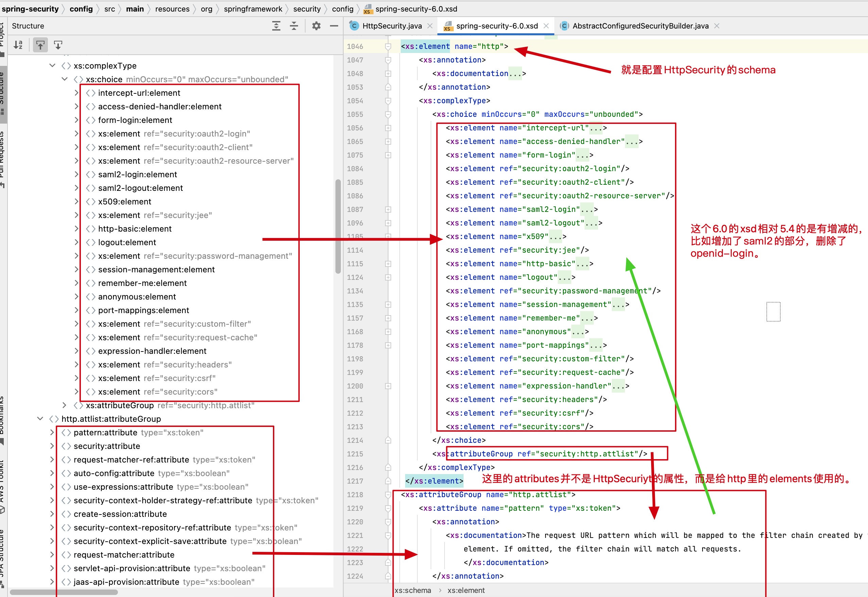Toggle code fold at line 1046

point(388,47)
